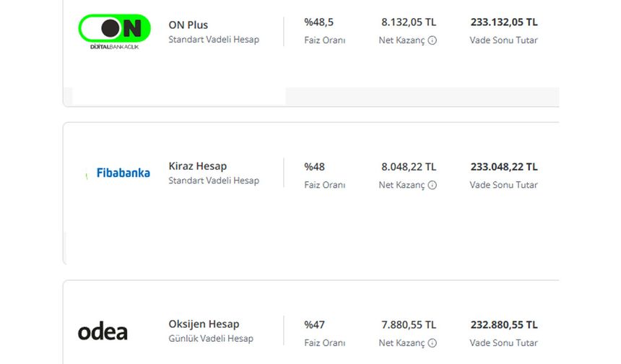Click info icon beside Oksijen Hesap Net Kazanç
The image size is (621, 364).
coord(432,343)
